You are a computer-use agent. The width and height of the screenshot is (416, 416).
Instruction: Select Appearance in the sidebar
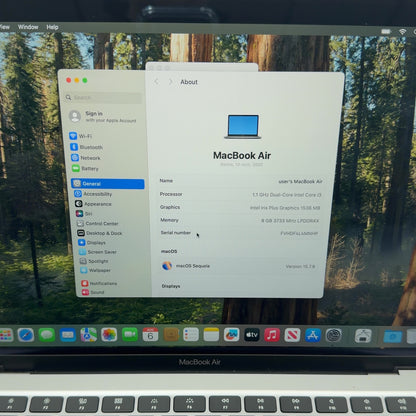coord(93,204)
